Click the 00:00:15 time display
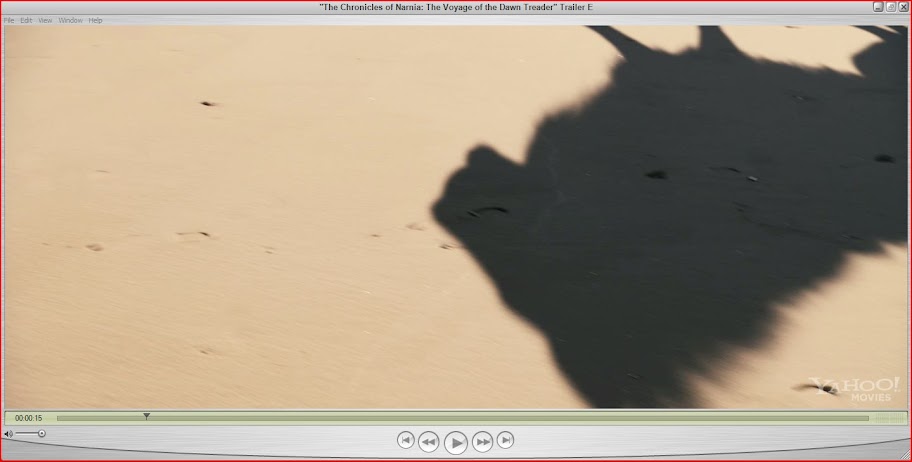 point(28,418)
